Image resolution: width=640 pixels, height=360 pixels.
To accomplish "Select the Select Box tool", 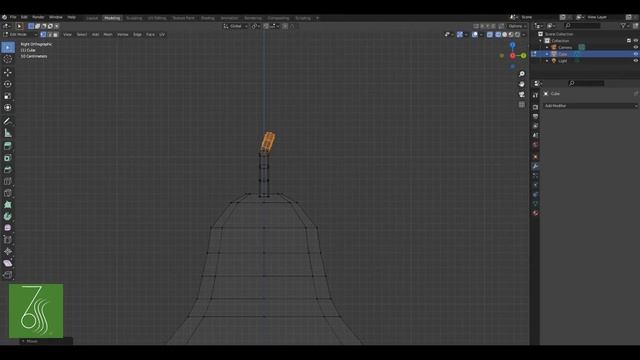I will pos(8,47).
